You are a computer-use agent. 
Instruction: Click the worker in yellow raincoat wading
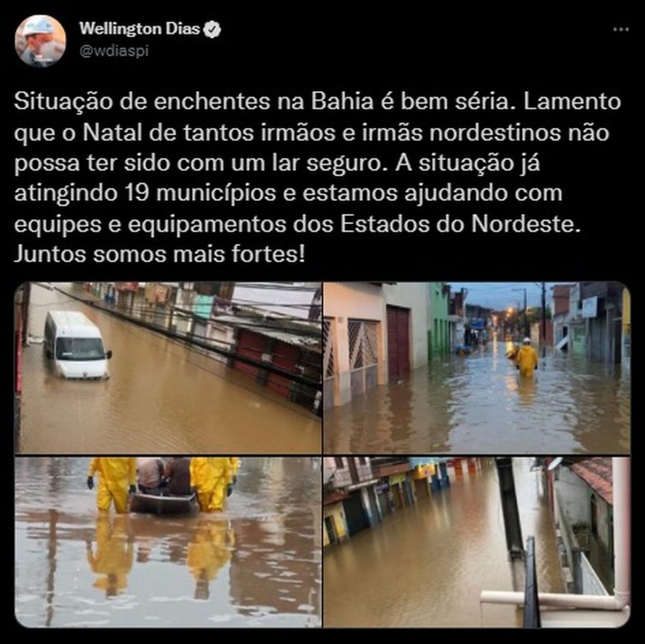pos(526,357)
